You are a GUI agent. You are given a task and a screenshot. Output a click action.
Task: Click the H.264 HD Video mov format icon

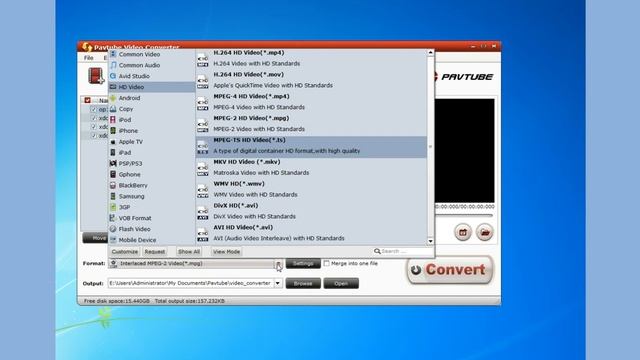coord(202,82)
